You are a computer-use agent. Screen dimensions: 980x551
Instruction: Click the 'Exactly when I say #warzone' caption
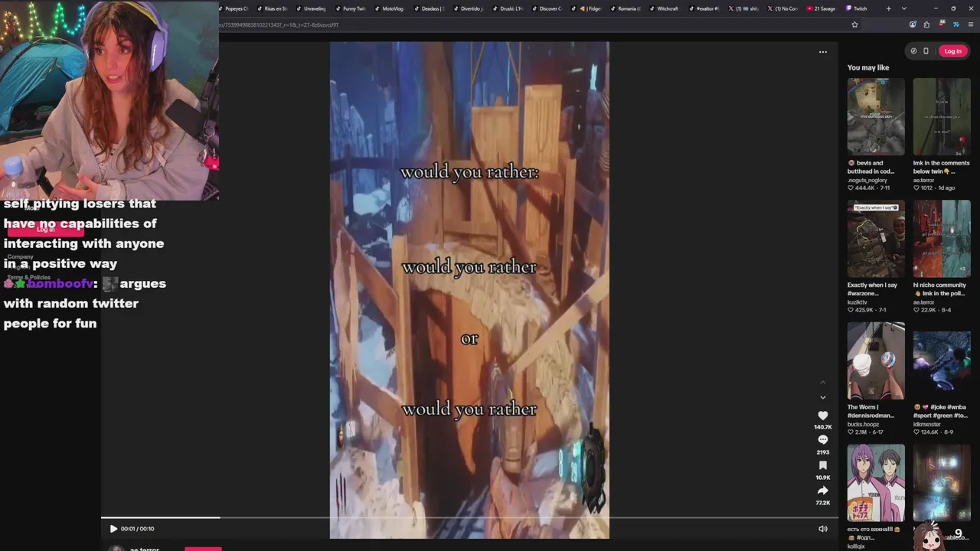click(873, 289)
